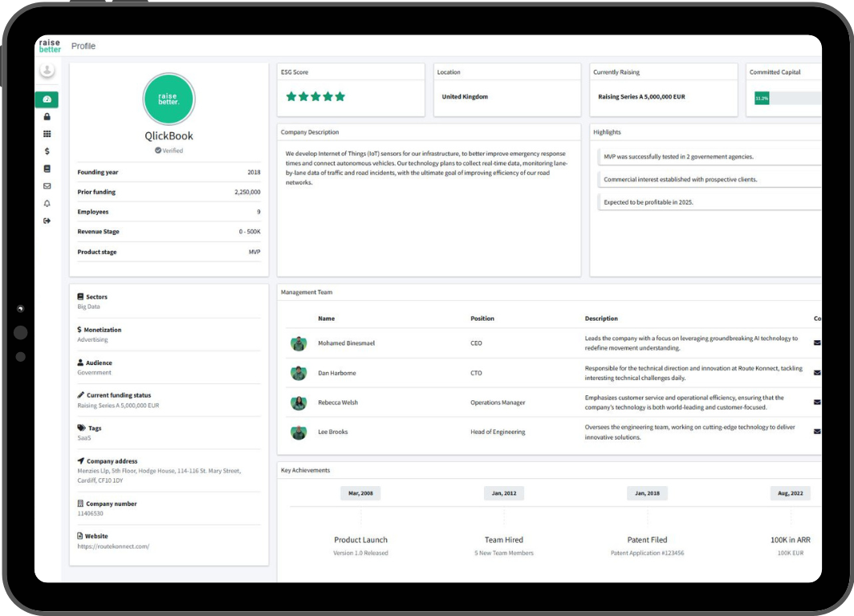
Task: Click the Website document icon
Action: (x=80, y=536)
